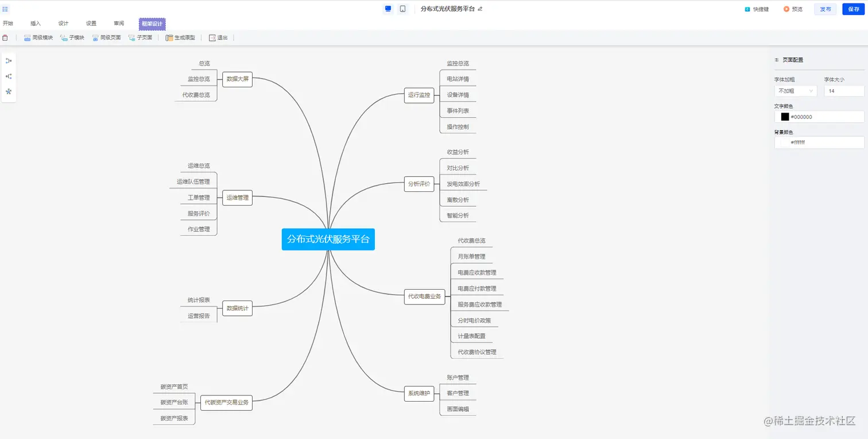Add a 同级页面 sibling page

[106, 37]
